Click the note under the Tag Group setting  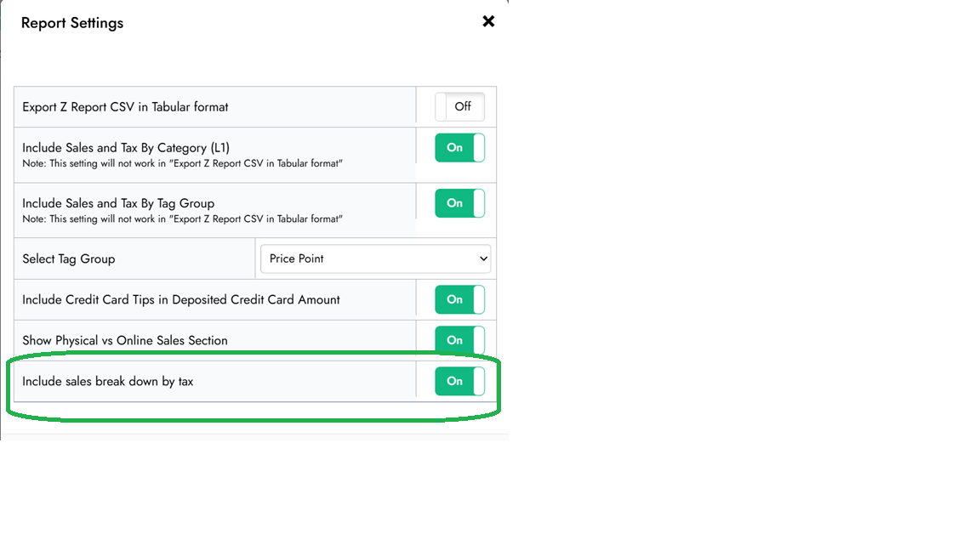point(182,219)
